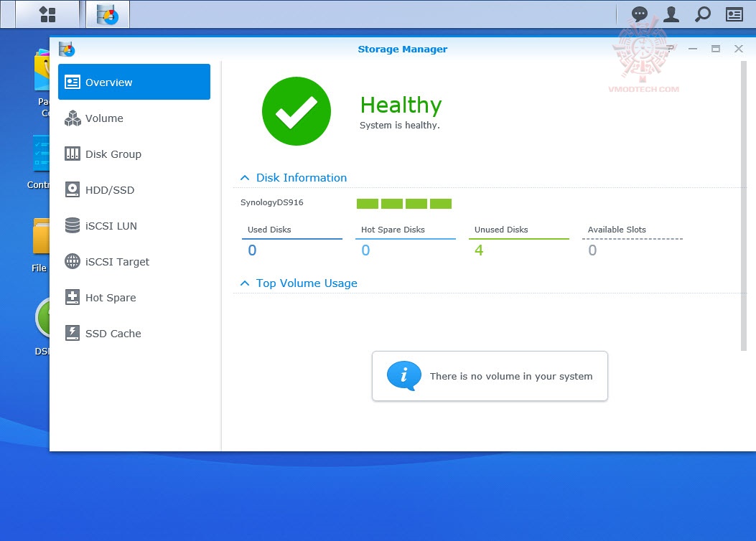
Task: Open File Station desktop folder icon
Action: pos(41,236)
